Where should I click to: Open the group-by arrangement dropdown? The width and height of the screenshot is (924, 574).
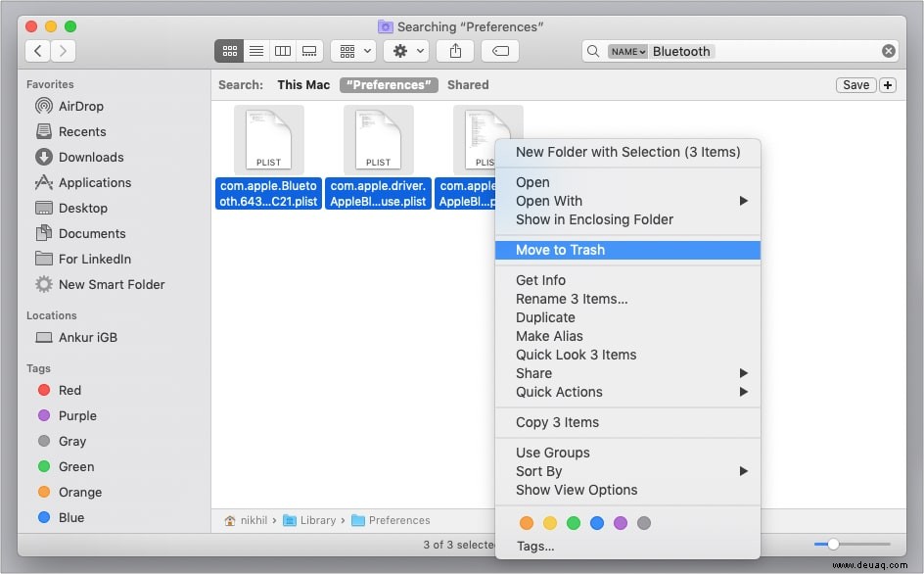tap(353, 51)
